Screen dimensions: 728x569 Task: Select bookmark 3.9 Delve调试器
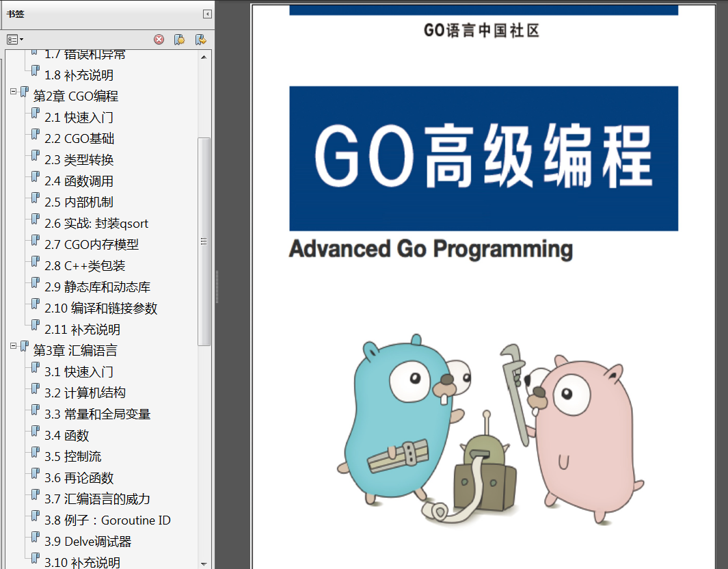[87, 542]
